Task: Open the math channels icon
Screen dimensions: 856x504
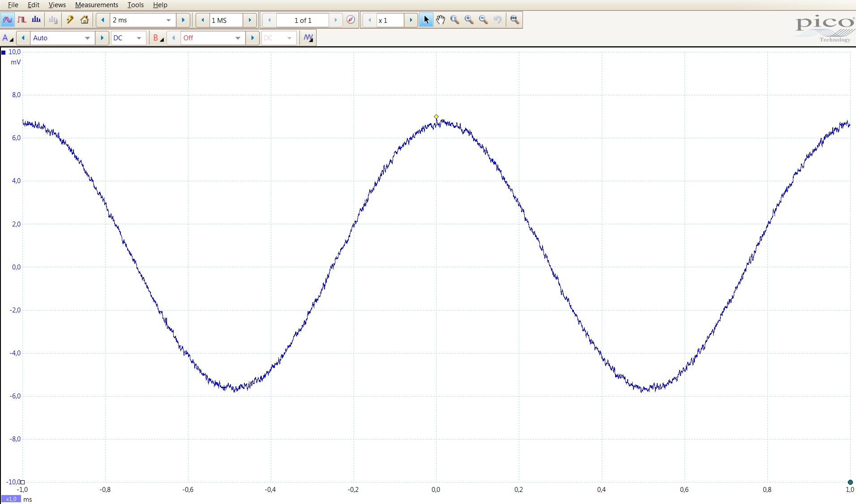Action: [x=308, y=38]
